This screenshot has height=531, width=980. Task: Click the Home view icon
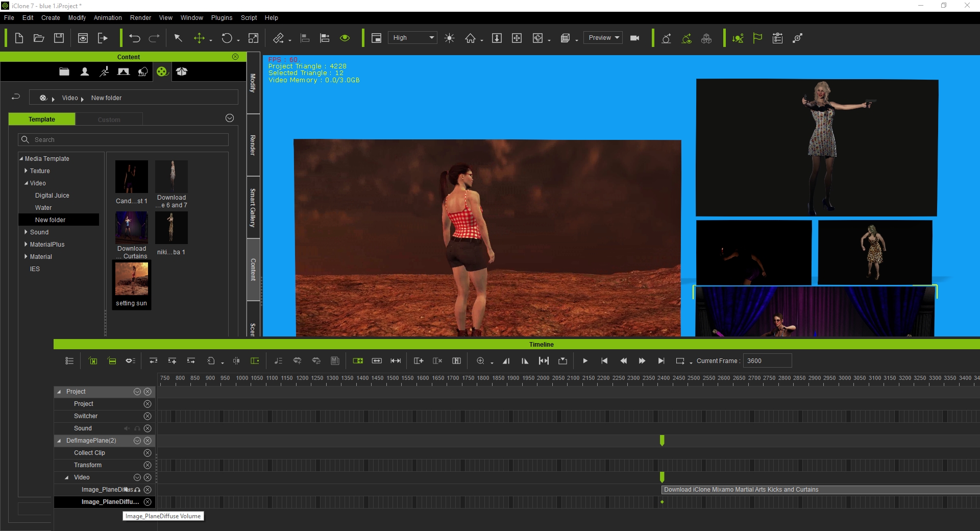pyautogui.click(x=470, y=38)
